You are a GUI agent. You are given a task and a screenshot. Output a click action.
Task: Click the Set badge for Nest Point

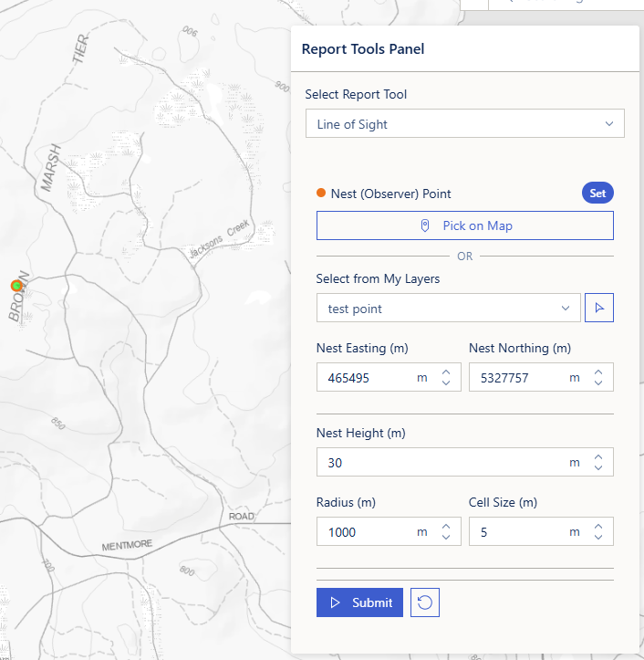pyautogui.click(x=597, y=194)
